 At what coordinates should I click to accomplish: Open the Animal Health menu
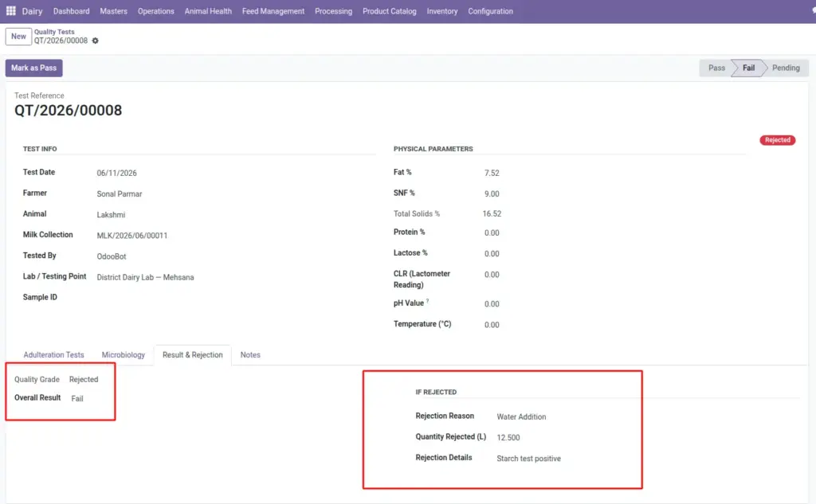click(x=208, y=11)
